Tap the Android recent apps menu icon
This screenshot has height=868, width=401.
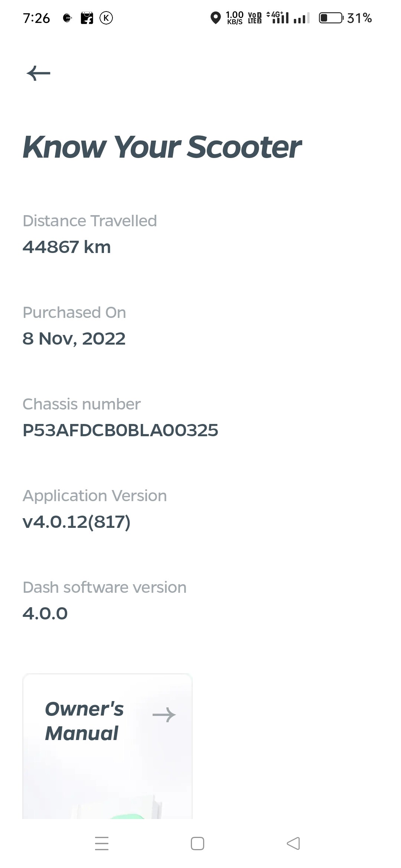102,843
